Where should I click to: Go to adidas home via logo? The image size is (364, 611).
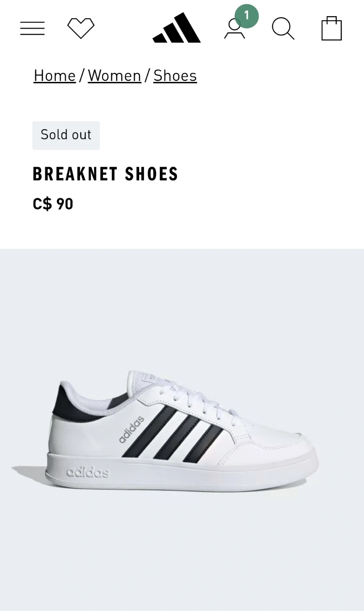[176, 28]
